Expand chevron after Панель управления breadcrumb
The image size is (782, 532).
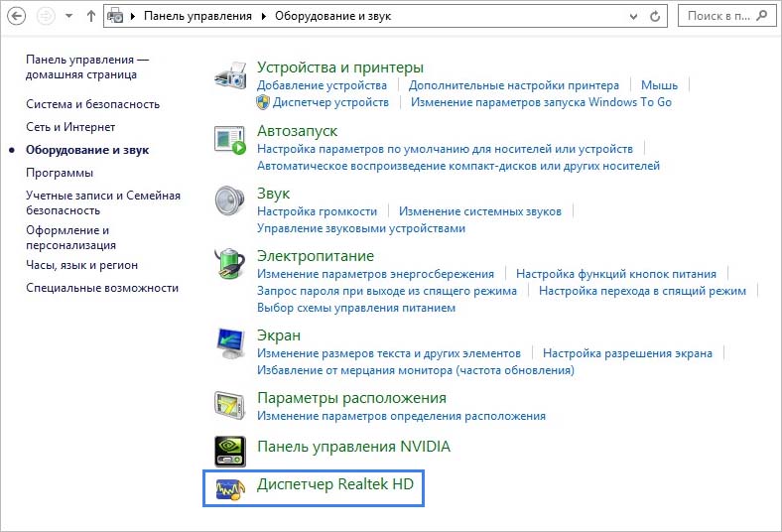point(264,16)
